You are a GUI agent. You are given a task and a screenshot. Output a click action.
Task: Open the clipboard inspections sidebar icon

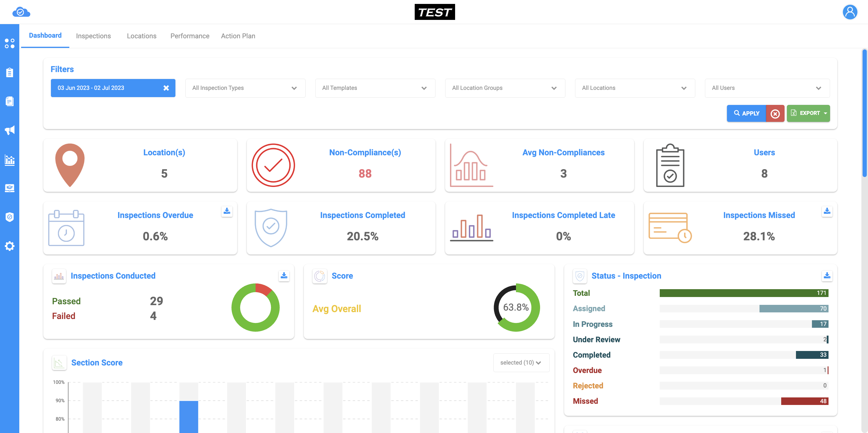tap(9, 72)
